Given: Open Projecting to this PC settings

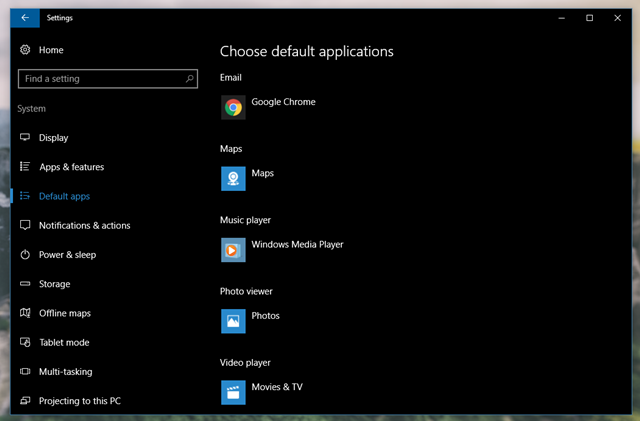Looking at the screenshot, I should (80, 401).
